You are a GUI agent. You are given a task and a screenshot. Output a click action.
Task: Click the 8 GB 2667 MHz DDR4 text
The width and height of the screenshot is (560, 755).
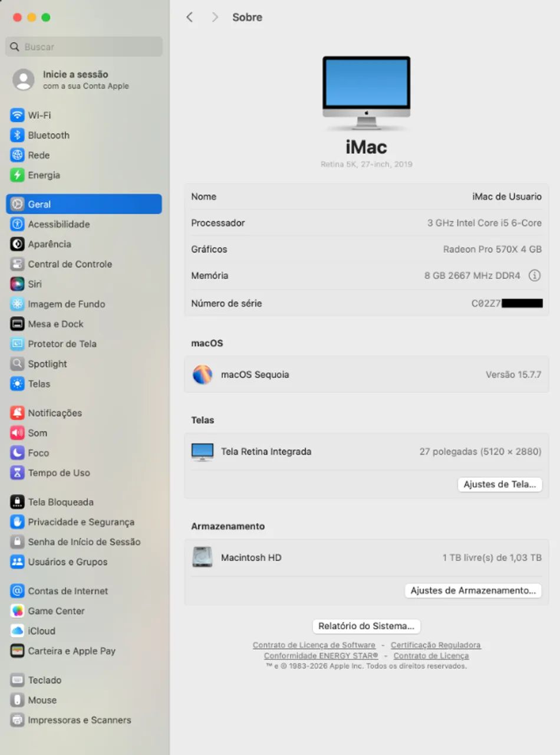[x=473, y=275]
